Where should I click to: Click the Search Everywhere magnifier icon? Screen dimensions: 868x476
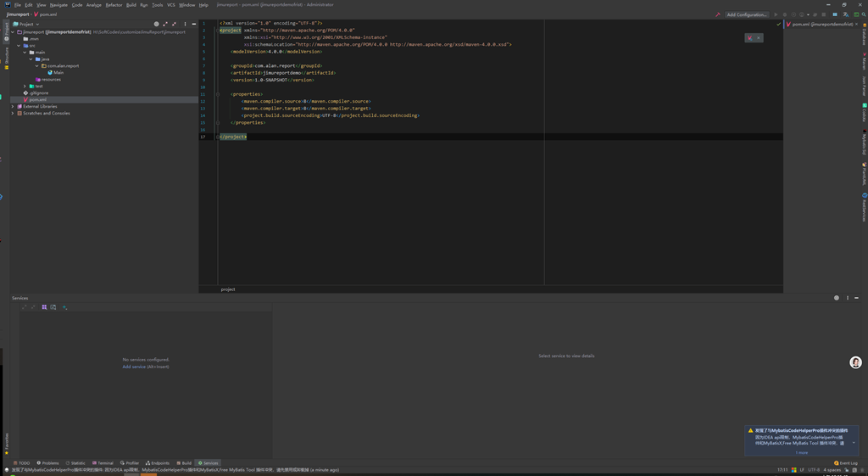(864, 14)
